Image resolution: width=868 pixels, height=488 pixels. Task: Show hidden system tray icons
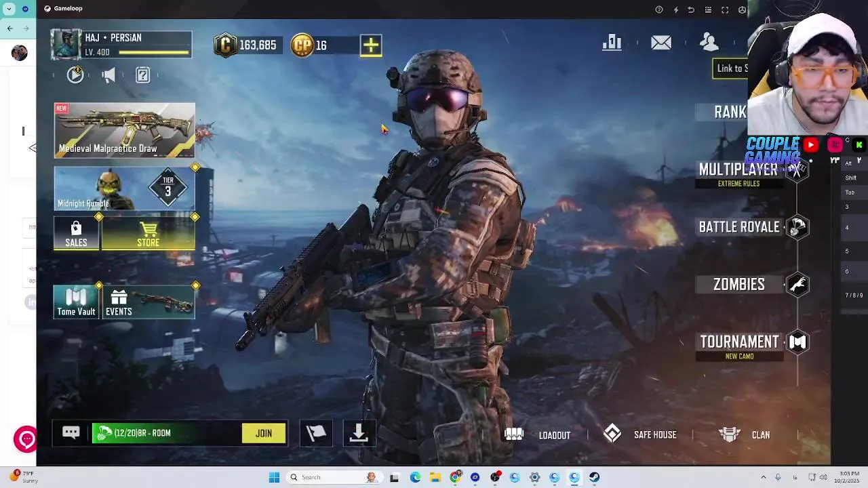coord(763,477)
